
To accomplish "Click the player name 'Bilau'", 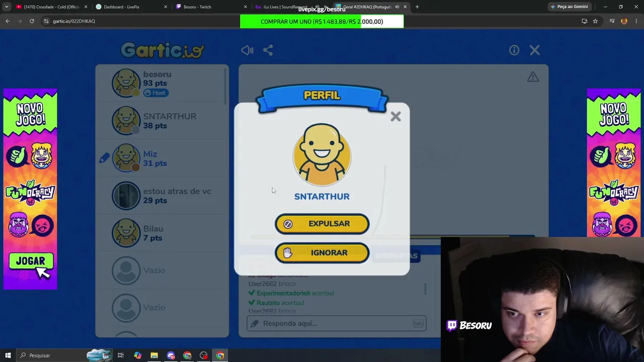I will (x=153, y=229).
